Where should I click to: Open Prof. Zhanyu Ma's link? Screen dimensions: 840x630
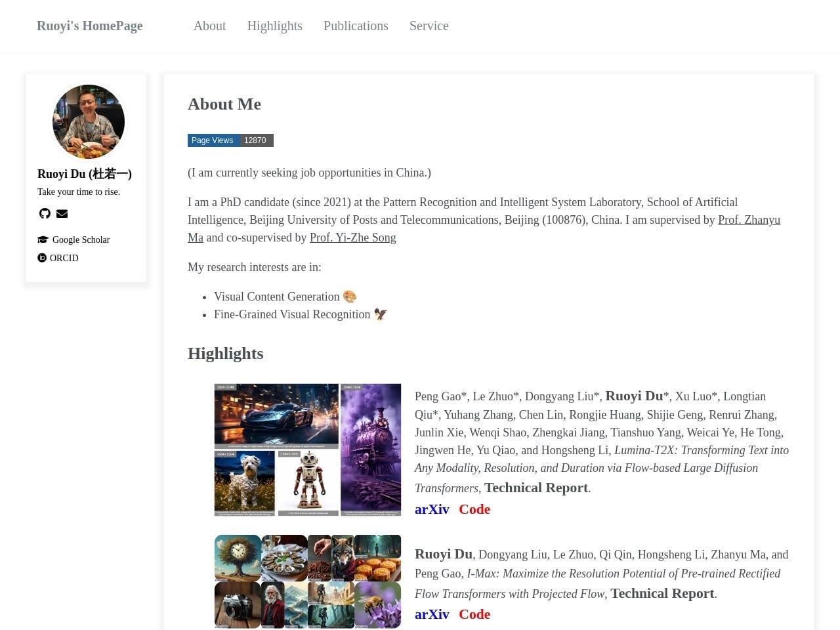[x=748, y=220]
